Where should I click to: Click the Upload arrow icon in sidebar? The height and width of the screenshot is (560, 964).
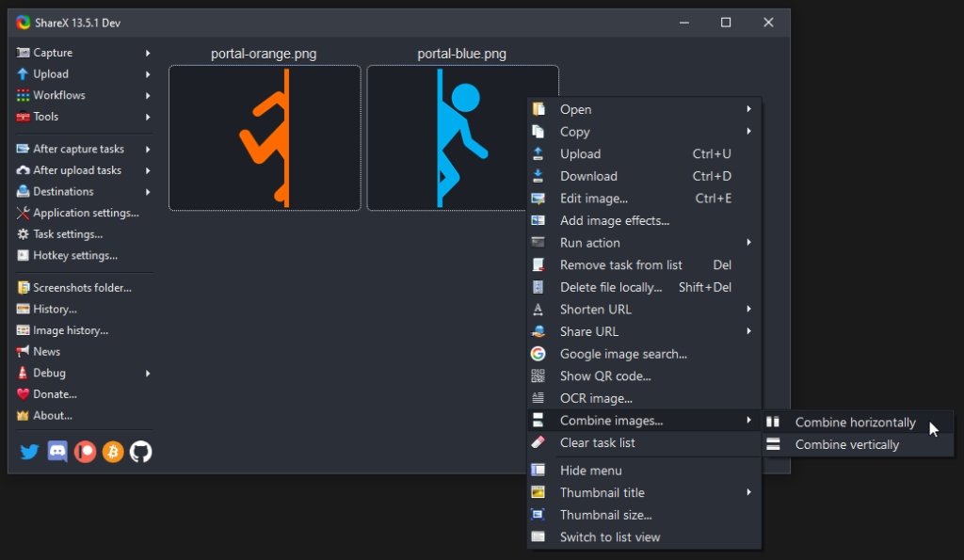coord(23,73)
